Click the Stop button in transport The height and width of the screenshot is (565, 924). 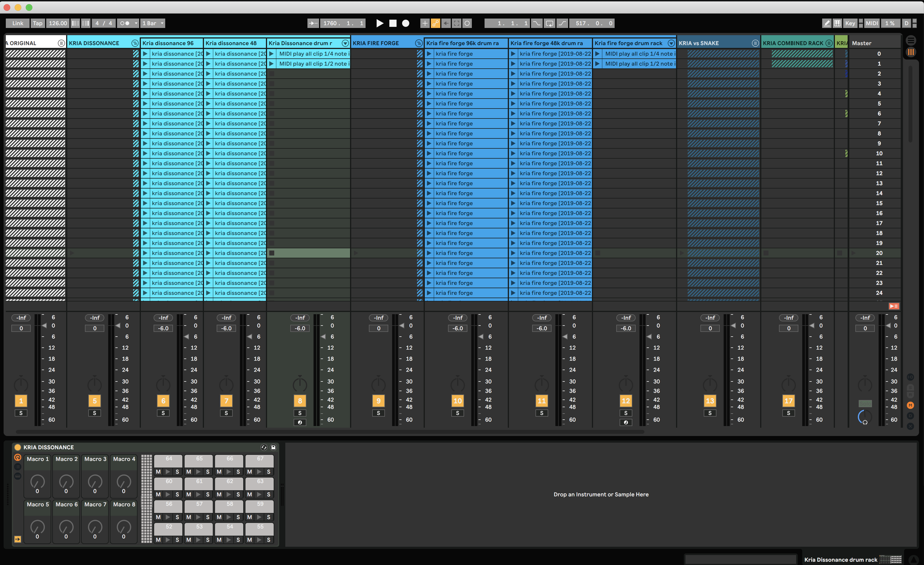393,23
